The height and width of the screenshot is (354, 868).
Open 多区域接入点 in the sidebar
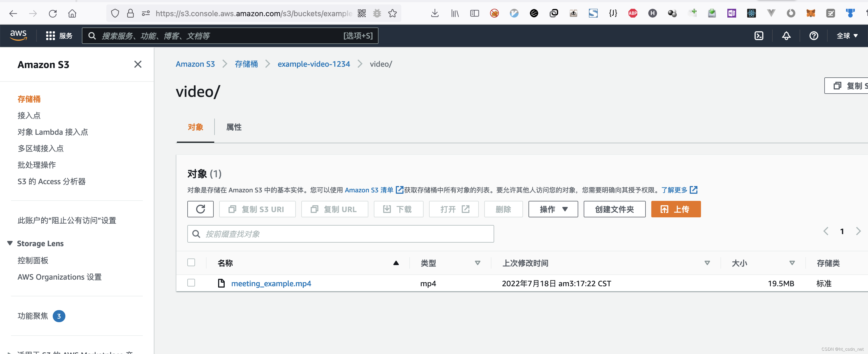pyautogui.click(x=40, y=148)
